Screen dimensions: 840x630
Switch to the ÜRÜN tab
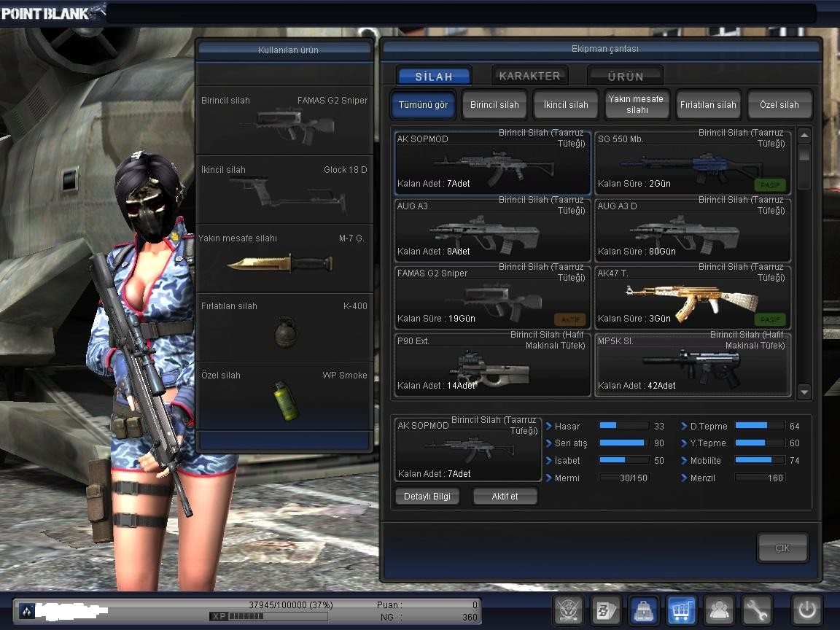[x=625, y=76]
